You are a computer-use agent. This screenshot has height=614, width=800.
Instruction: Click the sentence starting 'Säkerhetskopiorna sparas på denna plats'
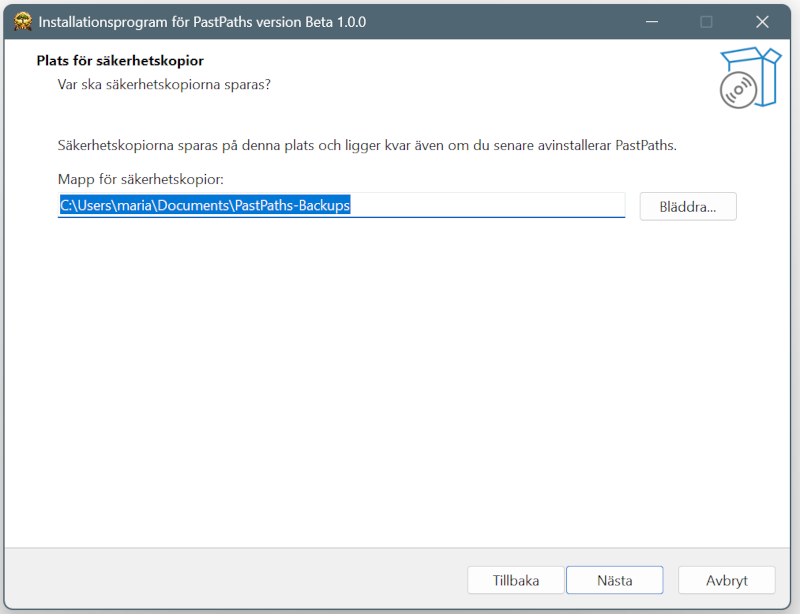tap(367, 145)
